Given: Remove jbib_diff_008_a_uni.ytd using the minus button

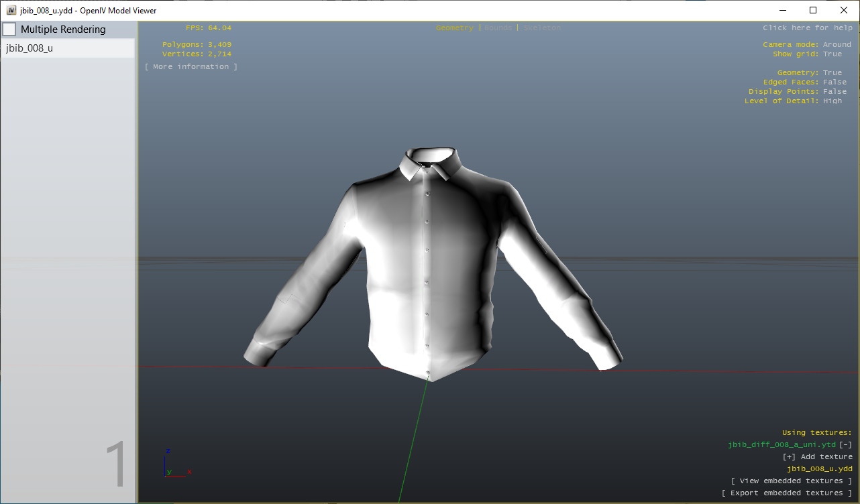Looking at the screenshot, I should 845,444.
